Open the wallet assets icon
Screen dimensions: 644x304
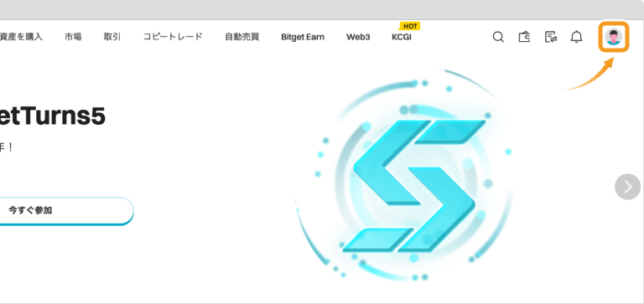pyautogui.click(x=524, y=37)
